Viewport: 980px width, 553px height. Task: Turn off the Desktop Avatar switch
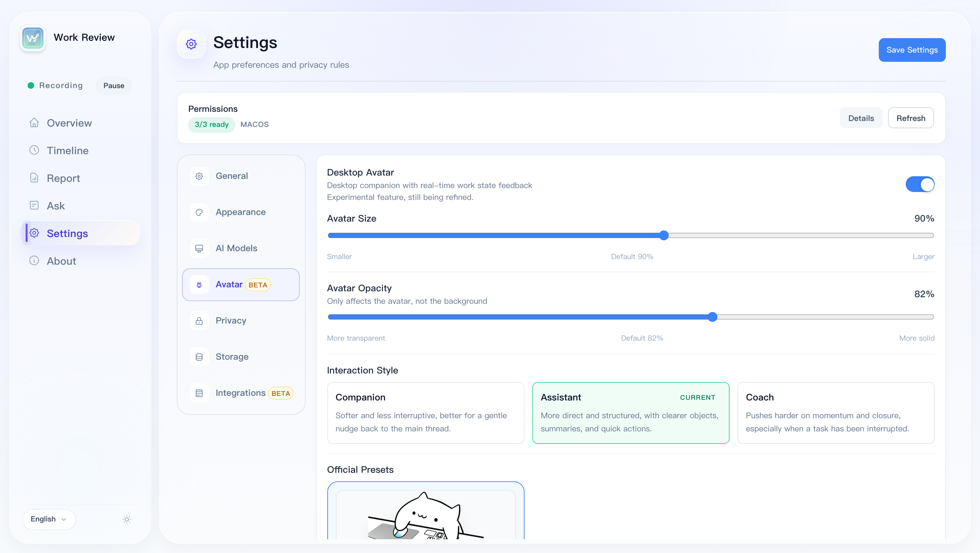click(920, 184)
